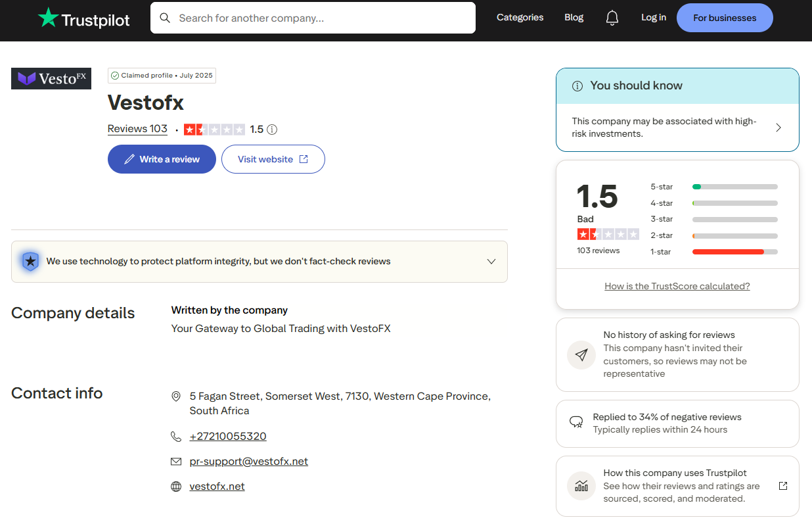The image size is (812, 526).
Task: Click the paper plane icon in review invitation card
Action: coord(581,355)
